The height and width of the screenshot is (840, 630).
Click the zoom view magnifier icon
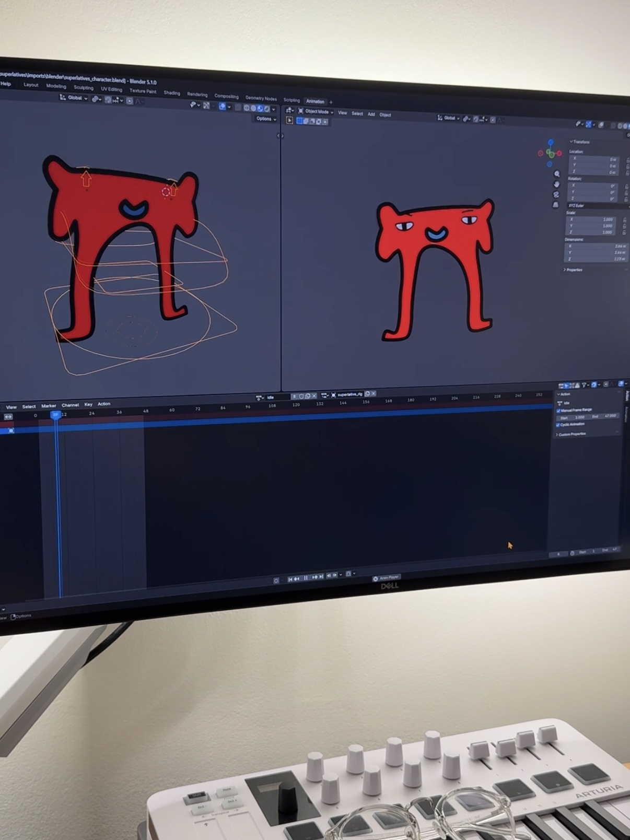[557, 173]
